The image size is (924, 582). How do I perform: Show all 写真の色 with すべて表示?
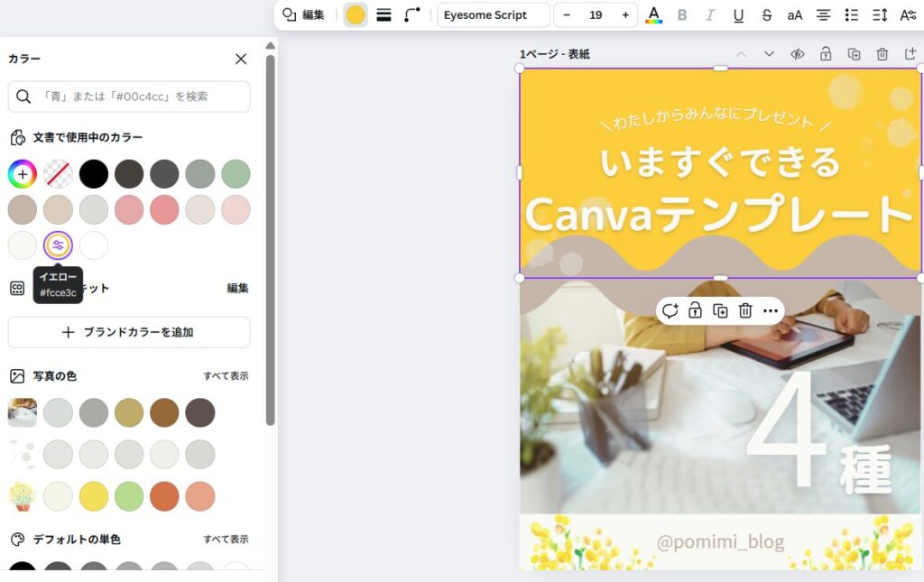click(226, 376)
